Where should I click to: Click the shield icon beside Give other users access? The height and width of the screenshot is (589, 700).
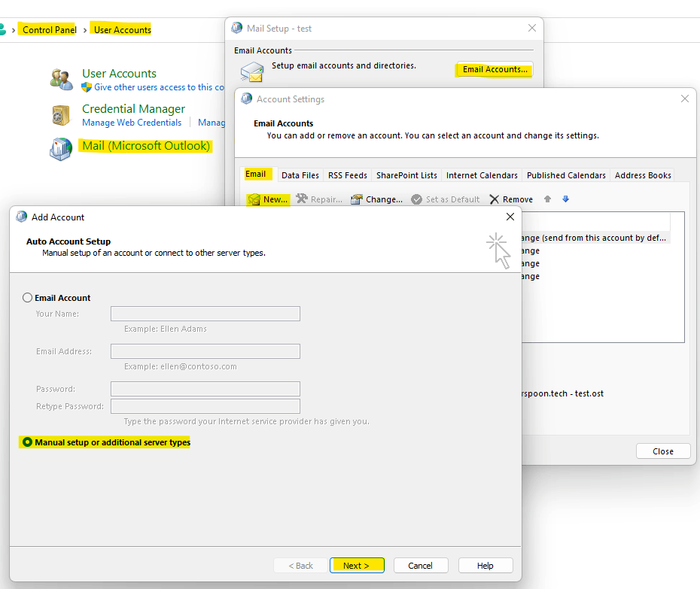[x=87, y=87]
